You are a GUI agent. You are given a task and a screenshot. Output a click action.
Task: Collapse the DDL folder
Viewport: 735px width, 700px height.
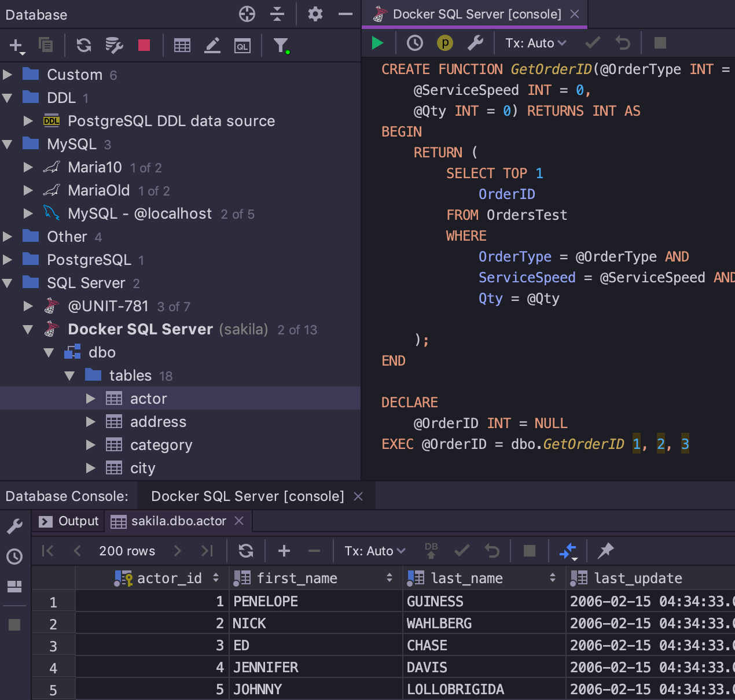(8, 98)
